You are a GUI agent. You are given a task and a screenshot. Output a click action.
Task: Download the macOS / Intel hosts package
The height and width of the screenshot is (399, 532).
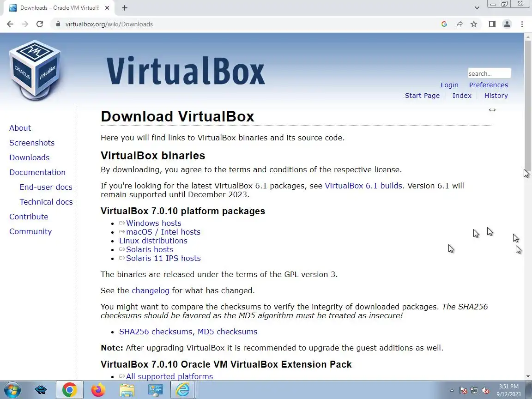click(163, 232)
